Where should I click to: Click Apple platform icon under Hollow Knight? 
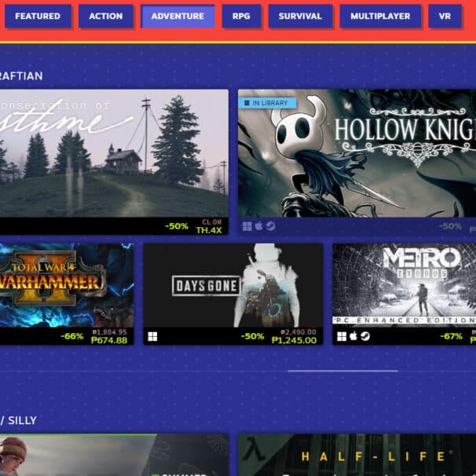258,226
